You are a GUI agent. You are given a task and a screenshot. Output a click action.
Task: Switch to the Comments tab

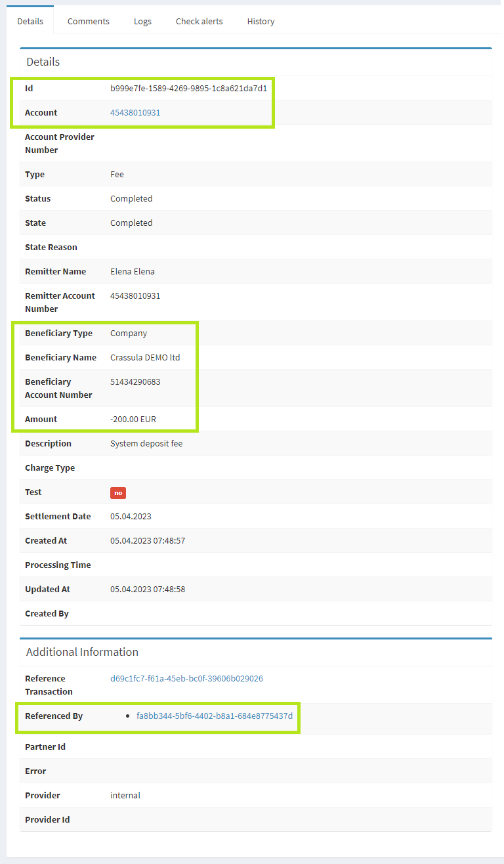[x=88, y=21]
